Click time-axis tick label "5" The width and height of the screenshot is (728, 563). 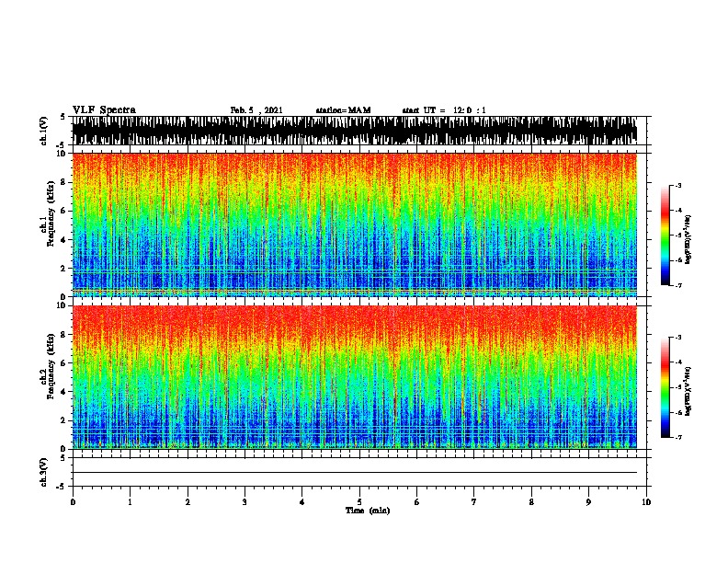pyautogui.click(x=359, y=502)
